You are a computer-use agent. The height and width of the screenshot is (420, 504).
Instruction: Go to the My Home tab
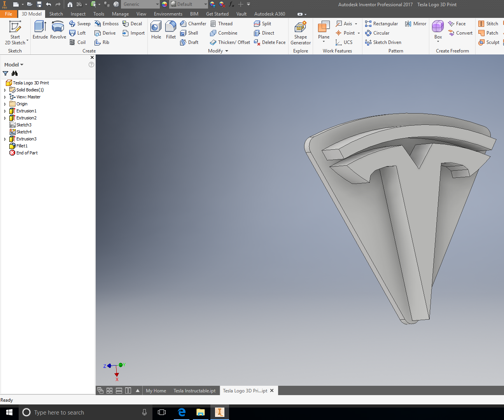click(156, 391)
